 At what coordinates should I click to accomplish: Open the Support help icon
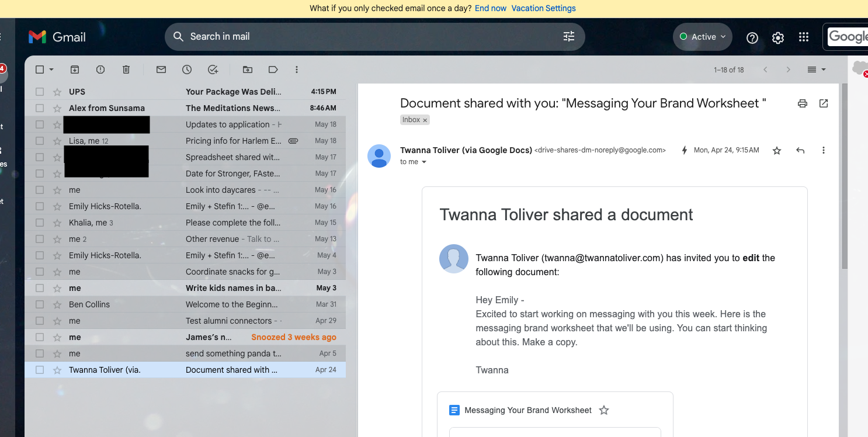pos(752,37)
